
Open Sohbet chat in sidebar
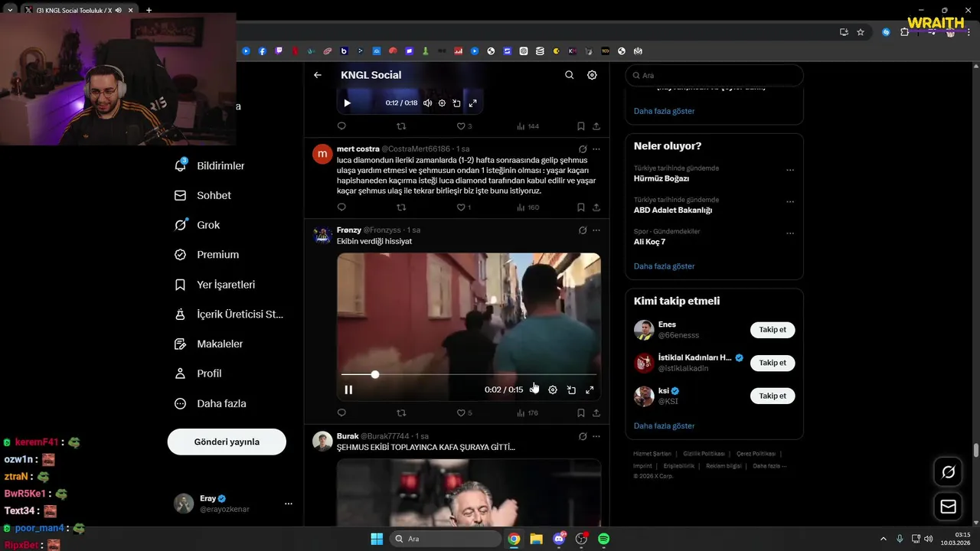[203, 196]
